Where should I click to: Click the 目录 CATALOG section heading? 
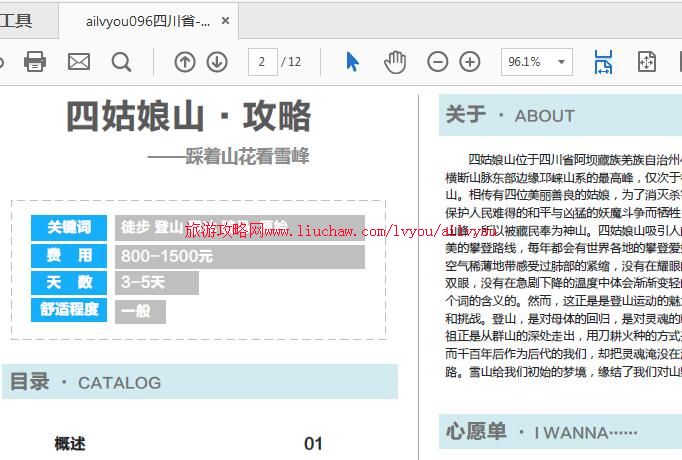pyautogui.click(x=85, y=382)
